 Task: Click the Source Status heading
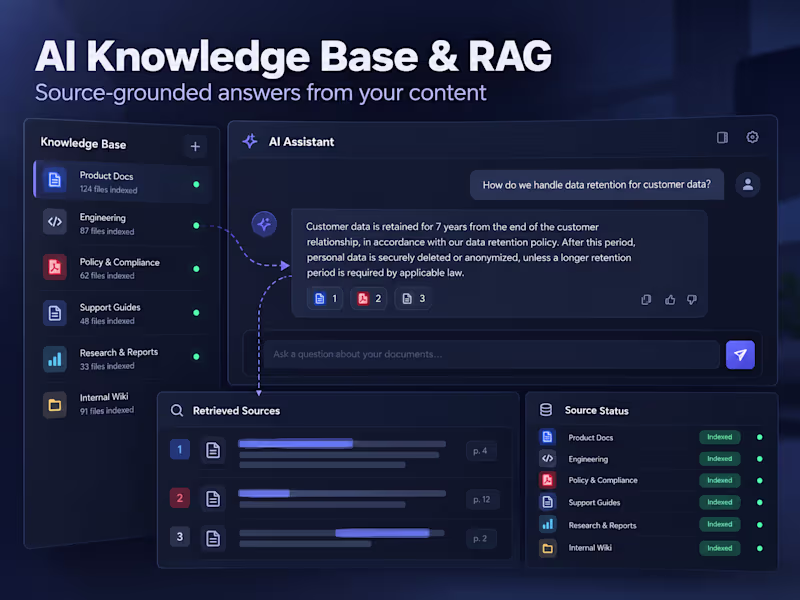point(596,411)
